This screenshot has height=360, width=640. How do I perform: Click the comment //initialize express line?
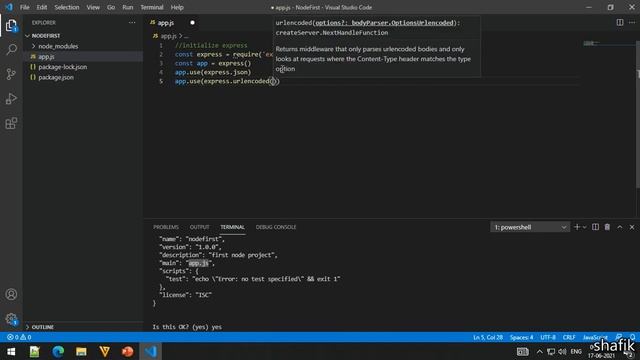pyautogui.click(x=211, y=45)
